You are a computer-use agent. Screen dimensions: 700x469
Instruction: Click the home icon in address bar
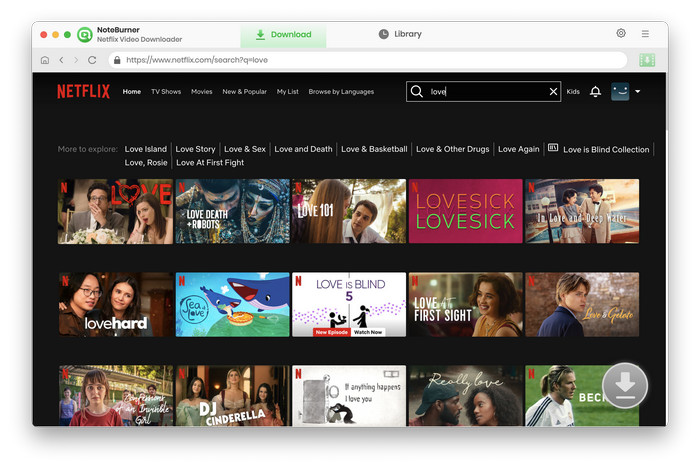click(45, 60)
